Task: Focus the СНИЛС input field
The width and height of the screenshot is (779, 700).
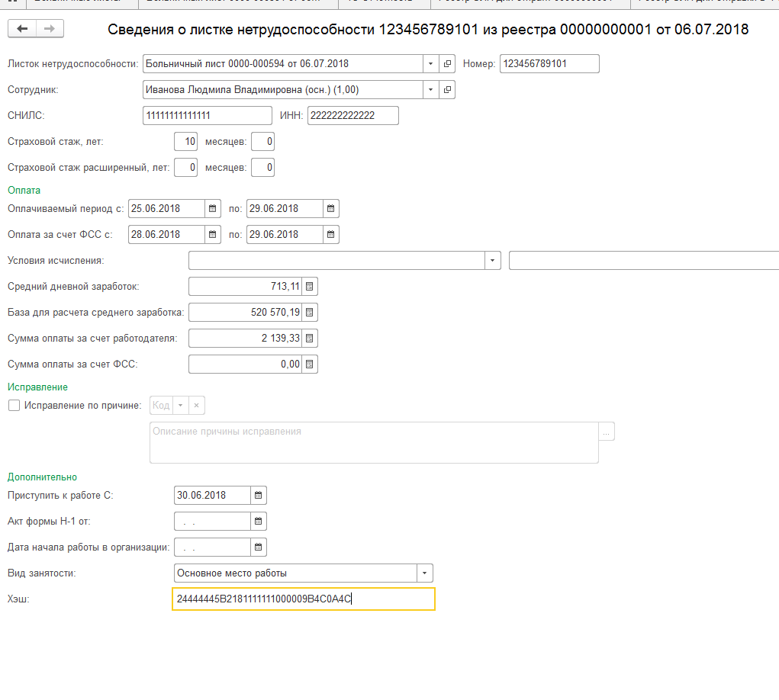Action: point(207,116)
